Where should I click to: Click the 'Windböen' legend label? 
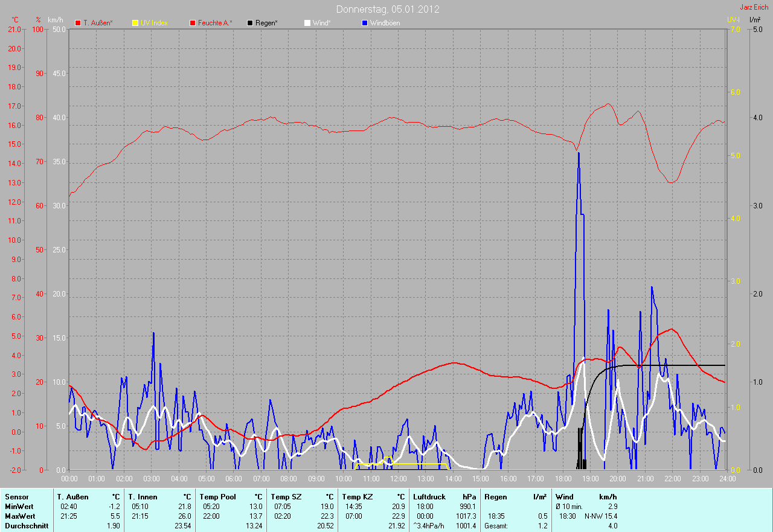pyautogui.click(x=385, y=23)
